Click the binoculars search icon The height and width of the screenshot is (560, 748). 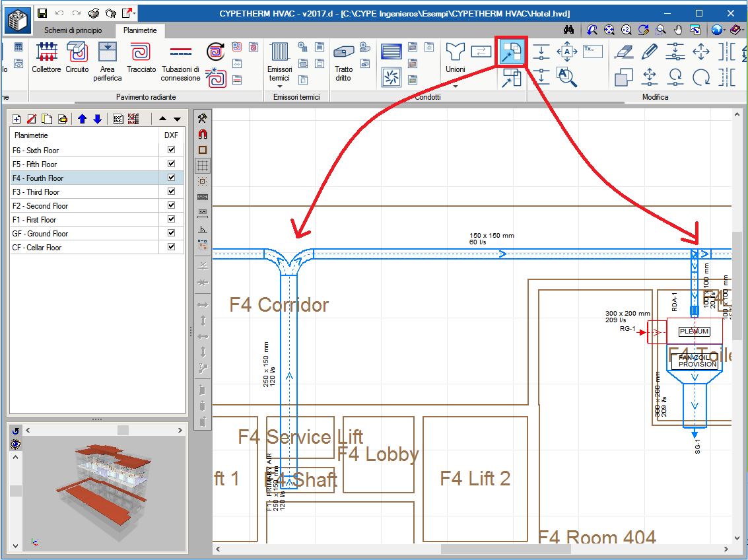tap(568, 30)
